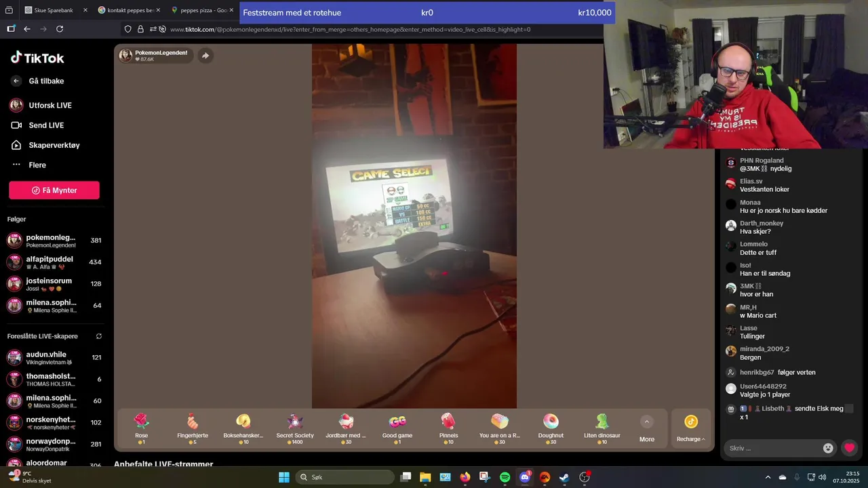868x488 pixels.
Task: Send the Liten dinosaur gift
Action: coord(602,428)
